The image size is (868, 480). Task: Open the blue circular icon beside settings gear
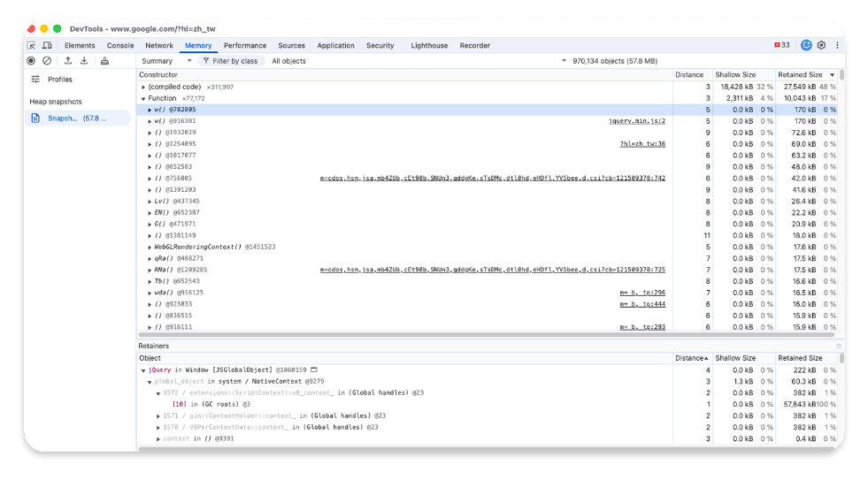tap(806, 45)
